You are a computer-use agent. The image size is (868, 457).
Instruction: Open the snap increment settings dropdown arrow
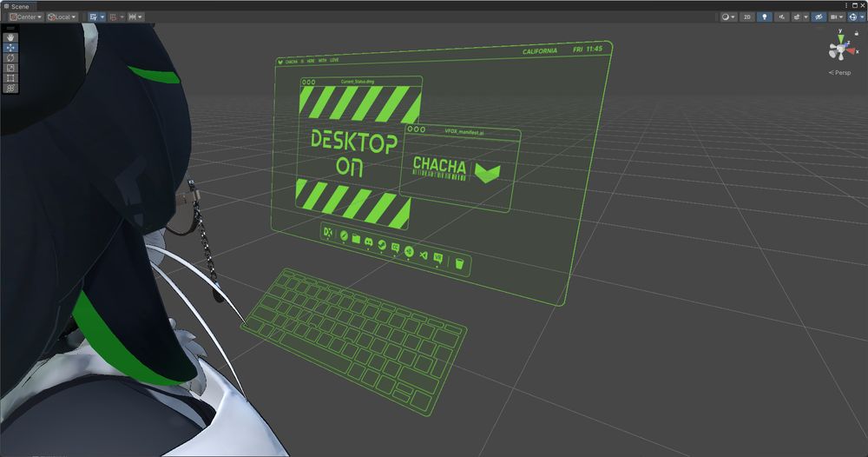pos(140,17)
